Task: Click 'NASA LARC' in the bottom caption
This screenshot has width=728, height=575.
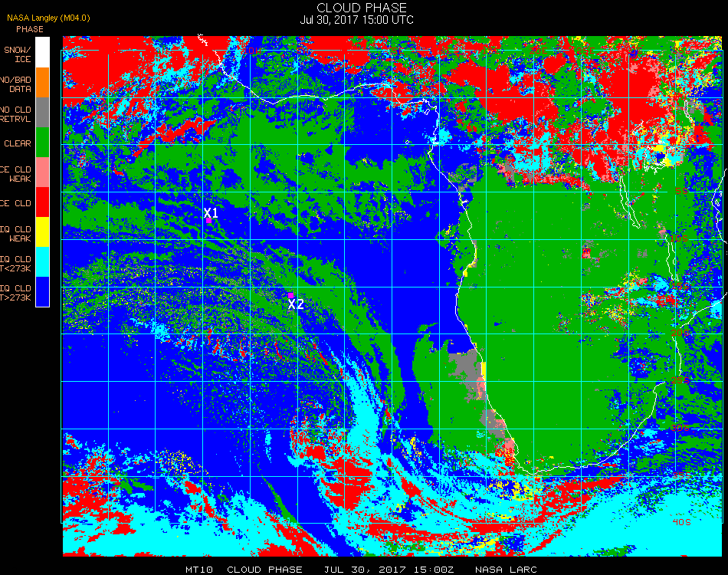Action: (x=506, y=570)
